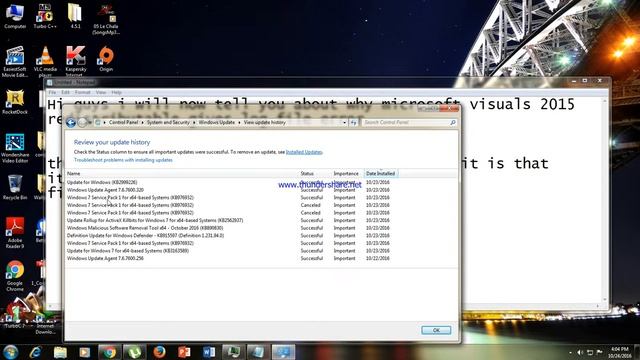Open the Help menu in Notepad

pos(117,93)
